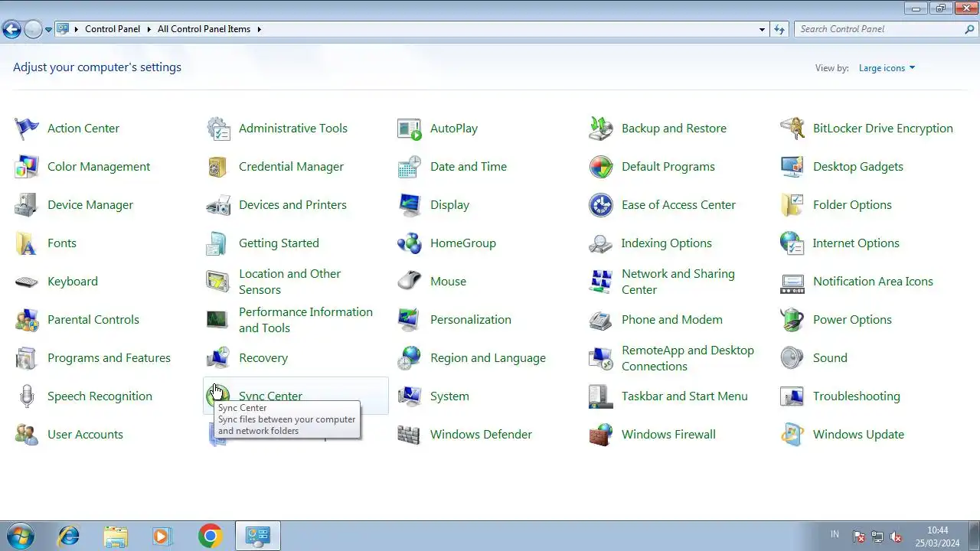Click the Desktop Gadgets icon

tap(792, 167)
